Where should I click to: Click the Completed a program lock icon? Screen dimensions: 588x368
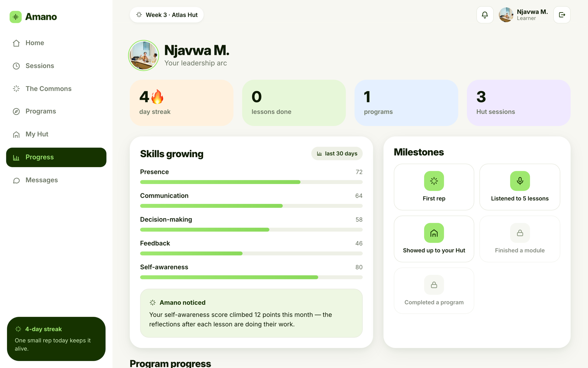pyautogui.click(x=434, y=285)
